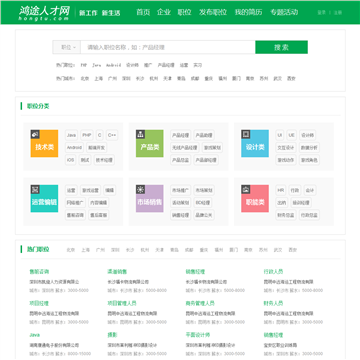Open 我的简历 in the top navigation
The height and width of the screenshot is (360, 360).
[248, 12]
